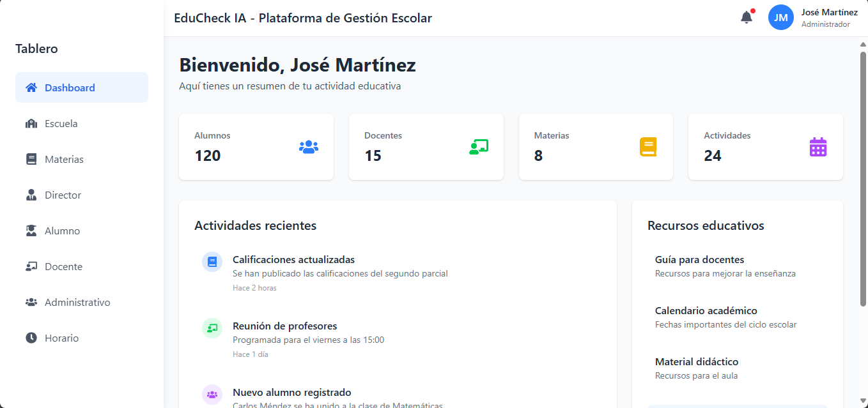This screenshot has width=868, height=408.
Task: Click 'Programada para el viernes a las 15:00'
Action: pos(308,340)
